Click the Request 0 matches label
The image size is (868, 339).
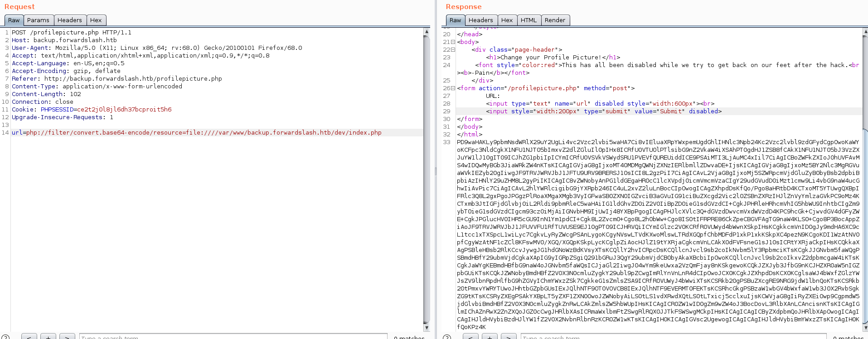pyautogui.click(x=409, y=337)
